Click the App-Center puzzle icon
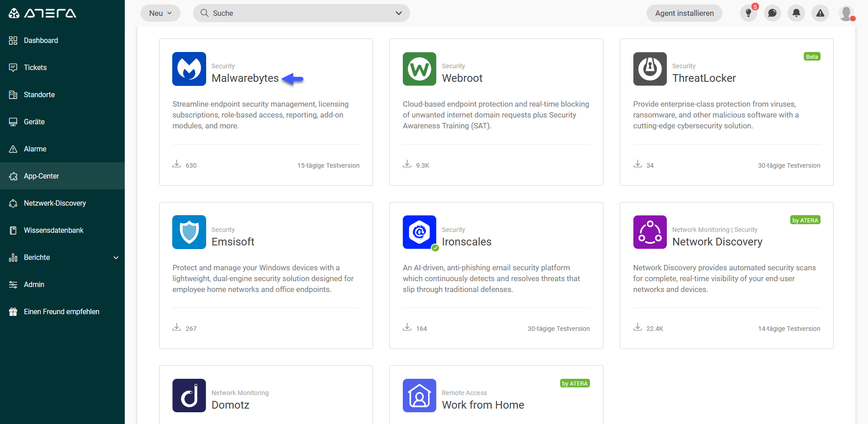This screenshot has height=424, width=868. pyautogui.click(x=13, y=176)
